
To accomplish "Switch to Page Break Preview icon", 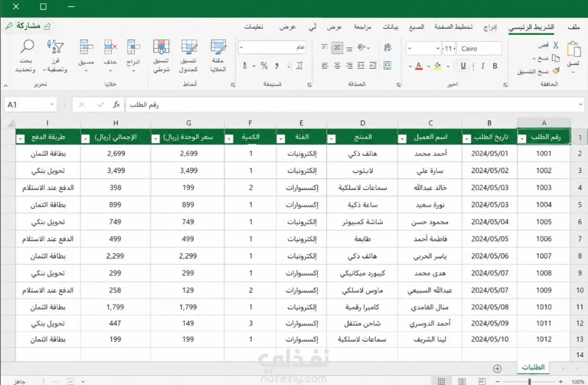I will click(x=482, y=381).
